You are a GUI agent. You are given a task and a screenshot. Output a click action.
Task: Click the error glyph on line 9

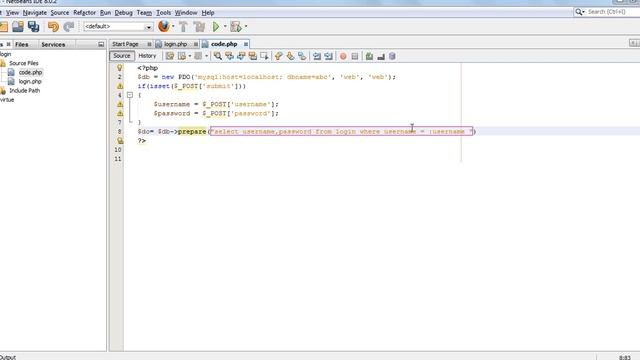pyautogui.click(x=120, y=140)
